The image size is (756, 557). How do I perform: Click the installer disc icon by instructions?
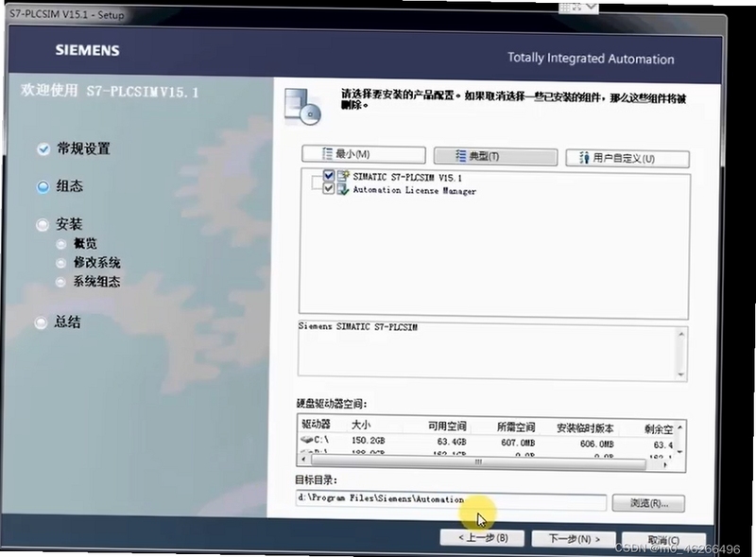(302, 106)
